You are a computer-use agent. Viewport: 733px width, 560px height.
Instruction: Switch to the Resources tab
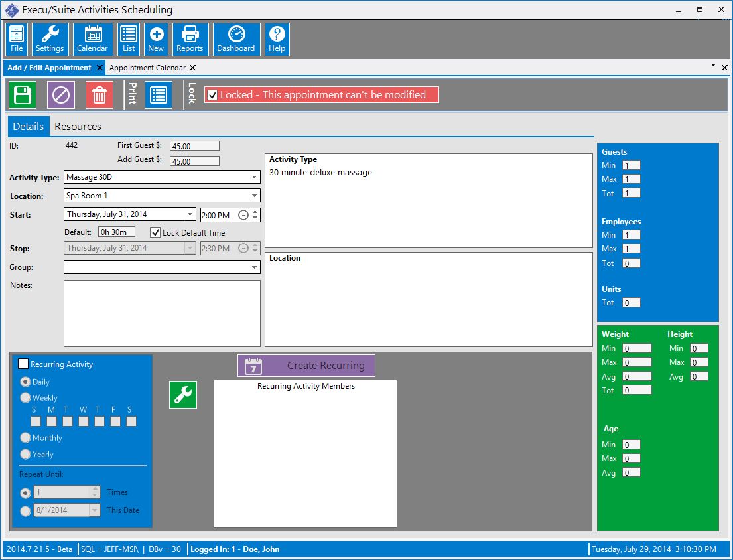(x=78, y=127)
